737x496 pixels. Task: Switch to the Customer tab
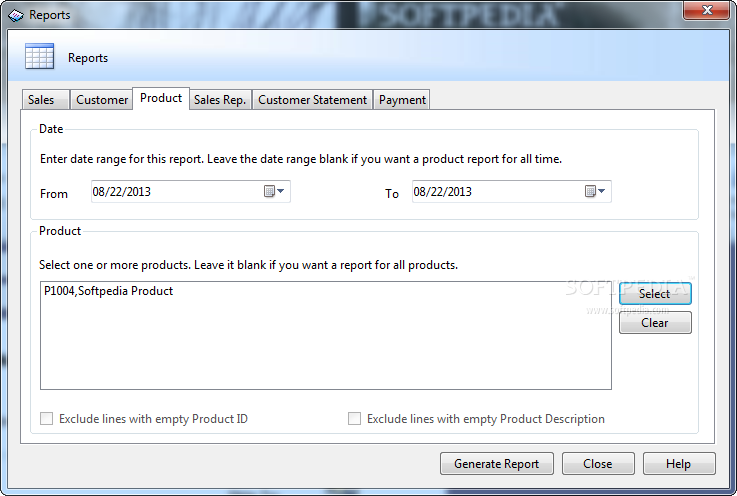(x=102, y=100)
